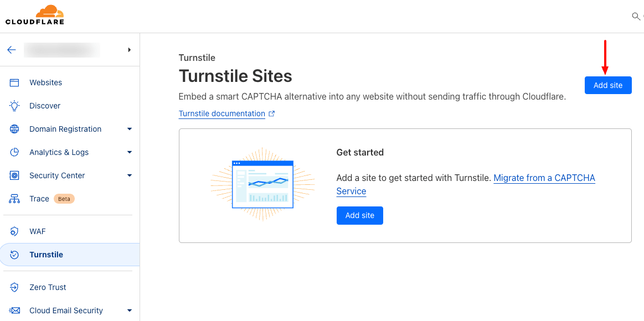Click the WAF shield icon
644x321 pixels.
coord(14,231)
